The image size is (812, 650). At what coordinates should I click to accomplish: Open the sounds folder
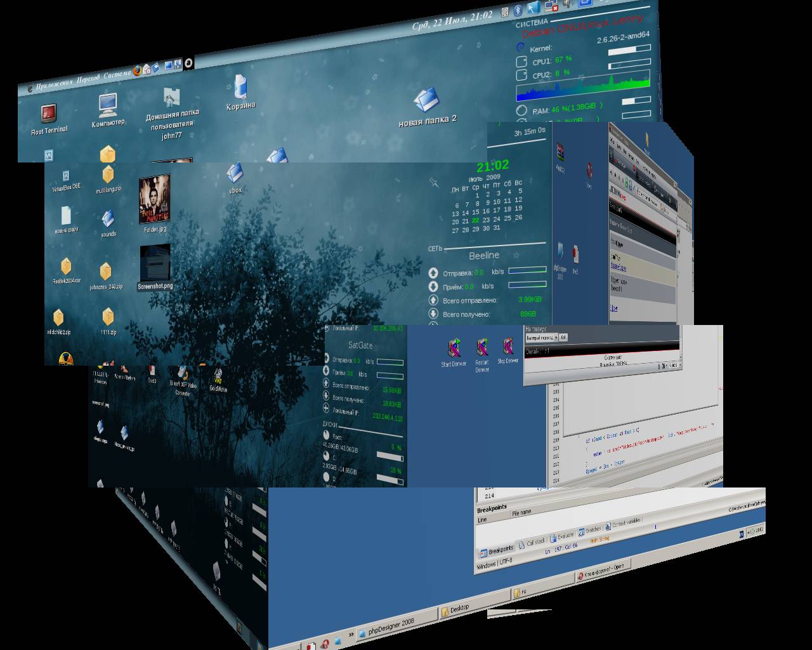coord(108,223)
